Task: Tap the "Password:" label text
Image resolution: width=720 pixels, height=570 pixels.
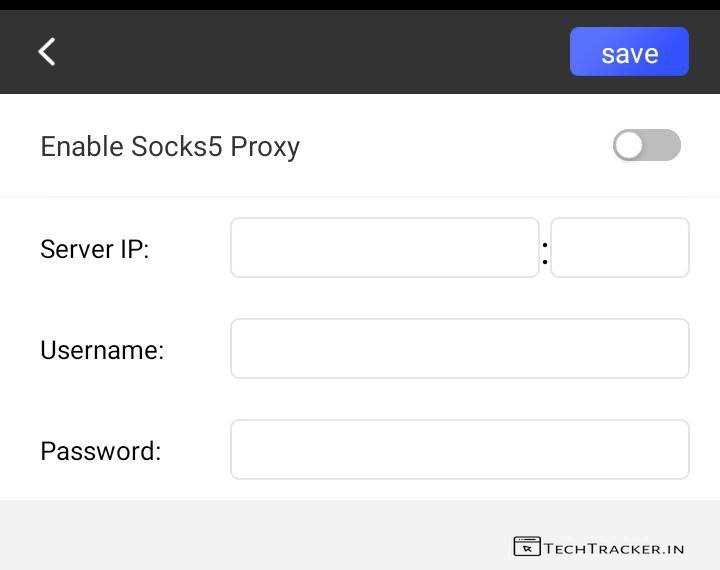Action: pyautogui.click(x=100, y=451)
